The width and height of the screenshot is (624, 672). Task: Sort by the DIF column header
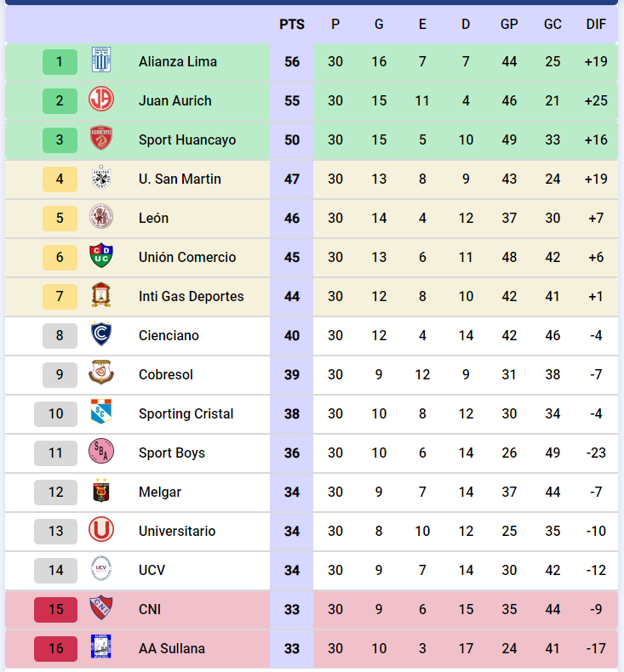(x=596, y=25)
